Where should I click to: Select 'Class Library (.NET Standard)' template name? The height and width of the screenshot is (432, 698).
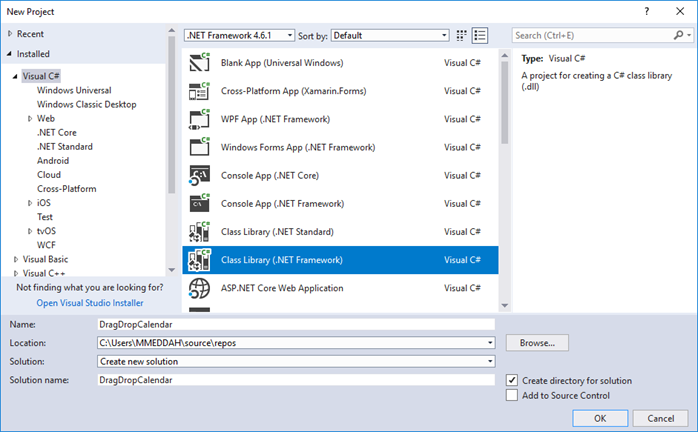(277, 232)
